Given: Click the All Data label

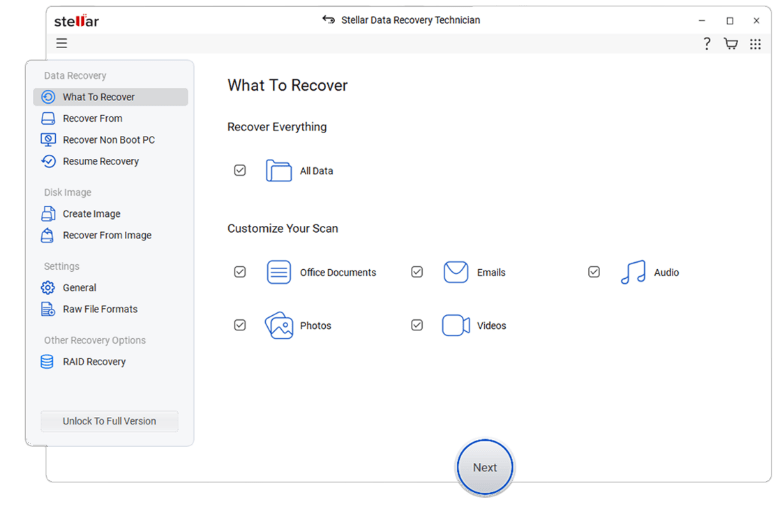Looking at the screenshot, I should point(316,171).
